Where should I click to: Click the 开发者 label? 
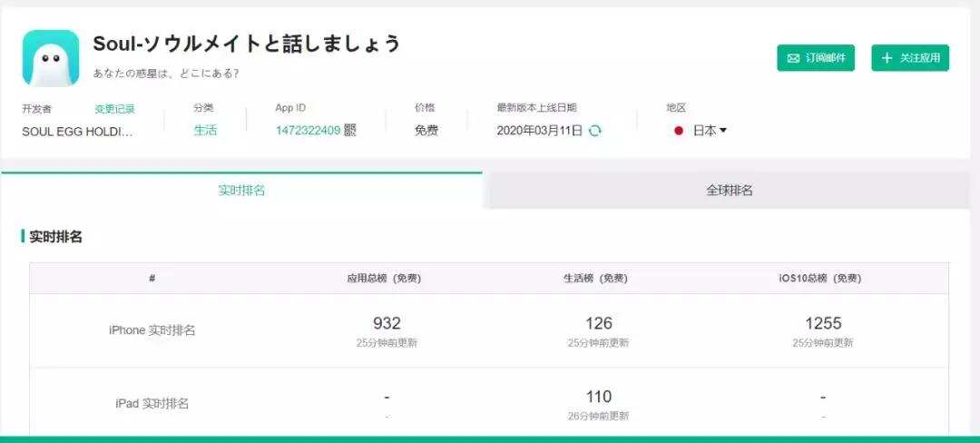(37, 109)
